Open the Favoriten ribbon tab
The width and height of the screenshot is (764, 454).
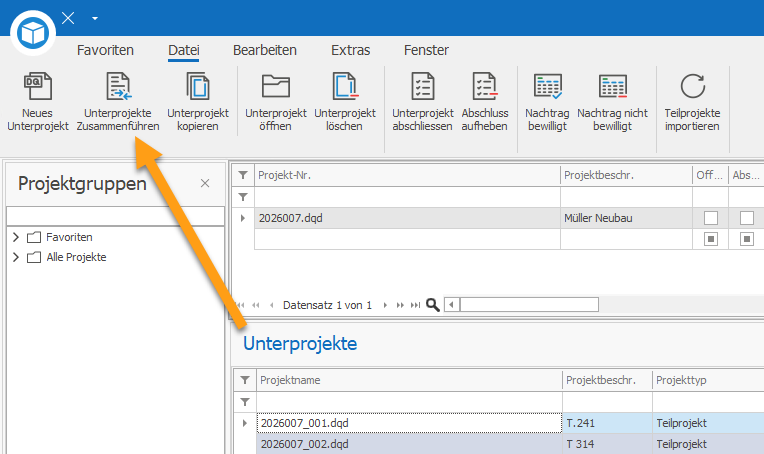[x=105, y=50]
